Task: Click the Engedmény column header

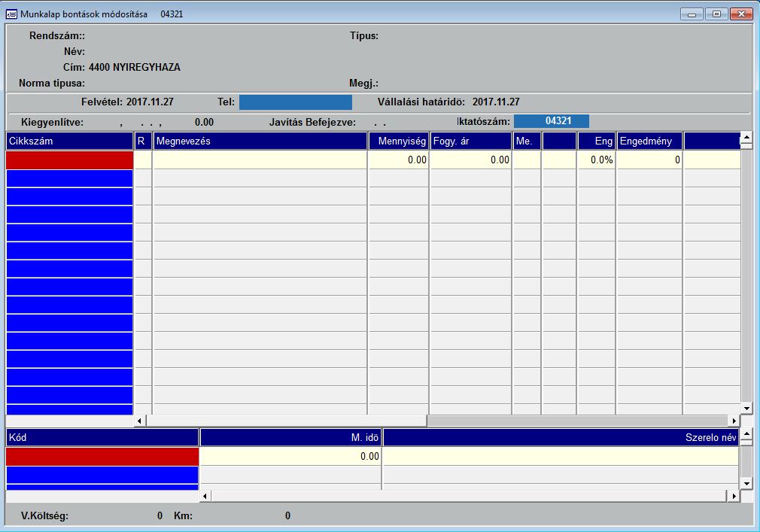Action: tap(649, 141)
